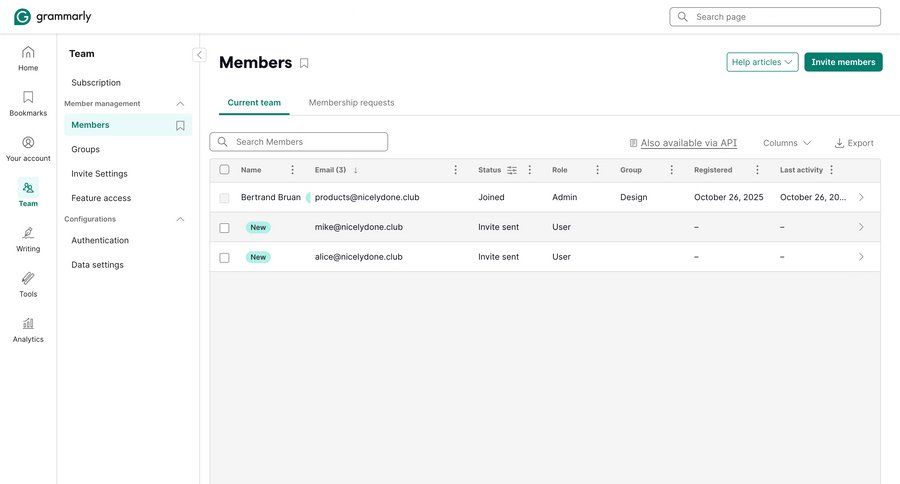Open Email column options menu
Screen dimensions: 900x484
(456, 170)
